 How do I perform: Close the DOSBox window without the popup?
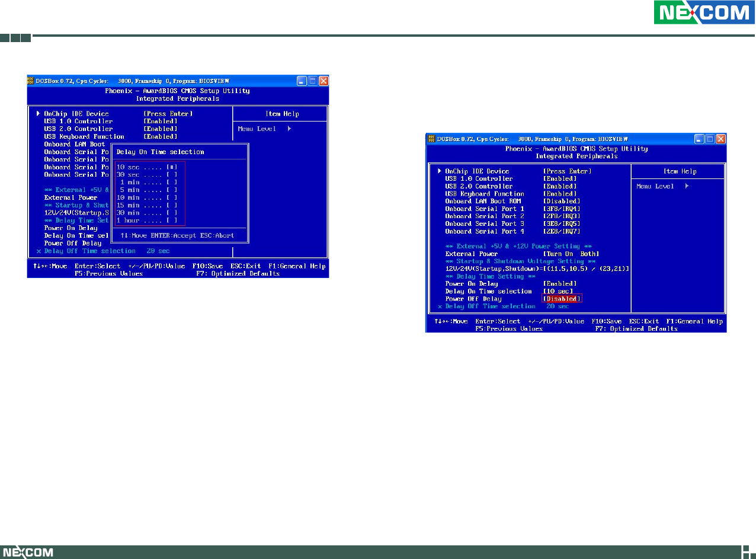tap(721, 139)
